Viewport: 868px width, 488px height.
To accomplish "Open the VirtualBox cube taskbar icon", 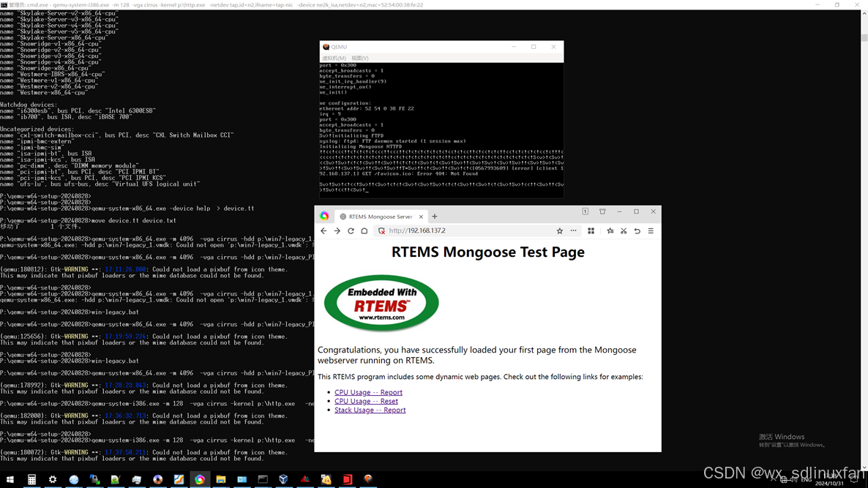I will pyautogui.click(x=284, y=479).
